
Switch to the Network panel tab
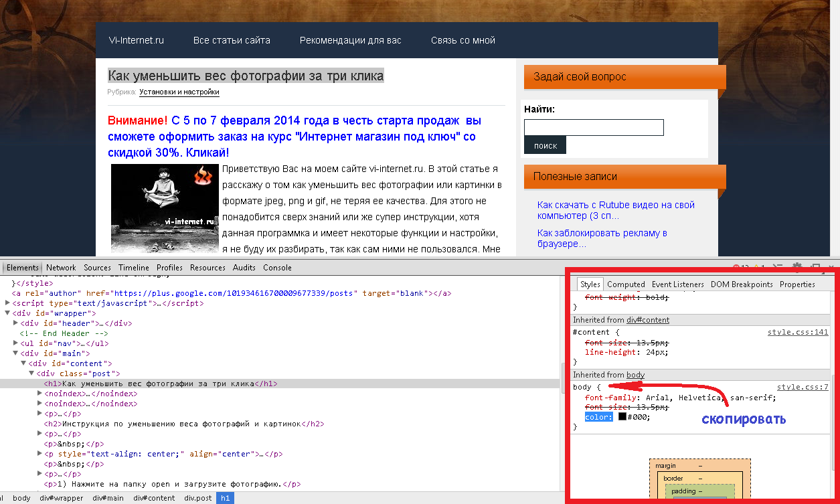(61, 268)
